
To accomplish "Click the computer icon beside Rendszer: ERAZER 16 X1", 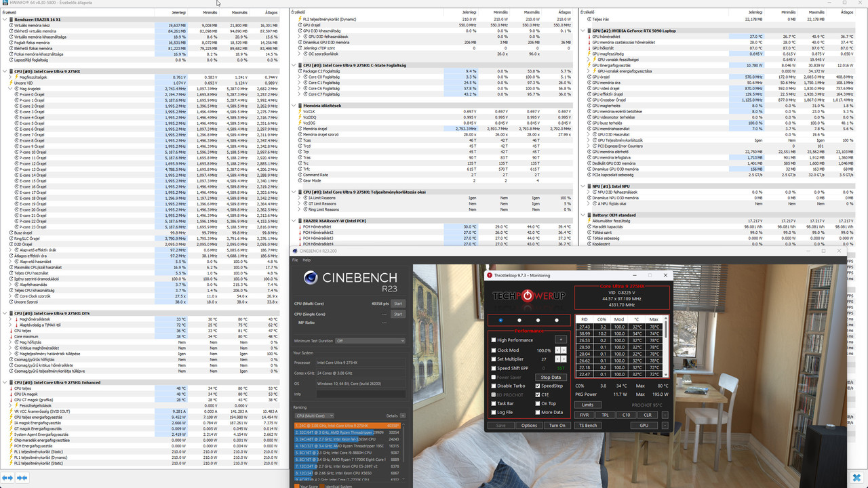I will (11, 19).
